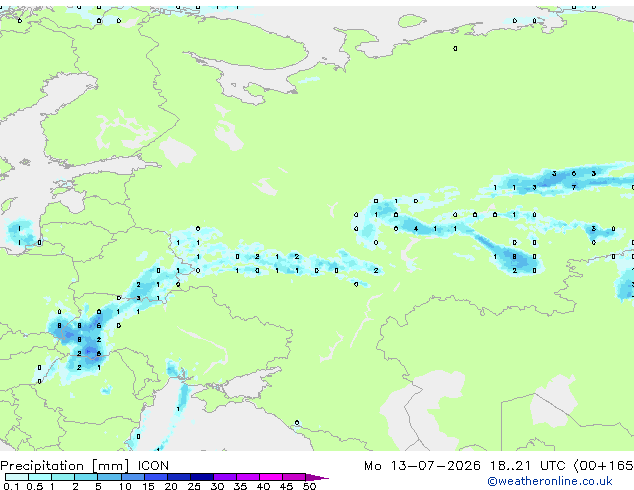The width and height of the screenshot is (634, 490).
Task: Click the legend scale label "0.5"
Action: click(x=35, y=486)
